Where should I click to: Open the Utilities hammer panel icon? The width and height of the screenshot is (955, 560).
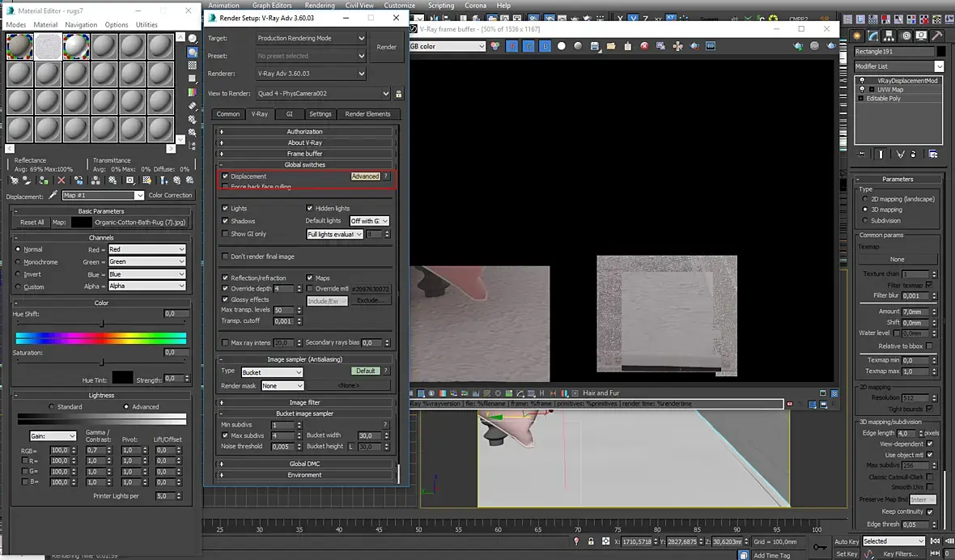click(x=936, y=36)
